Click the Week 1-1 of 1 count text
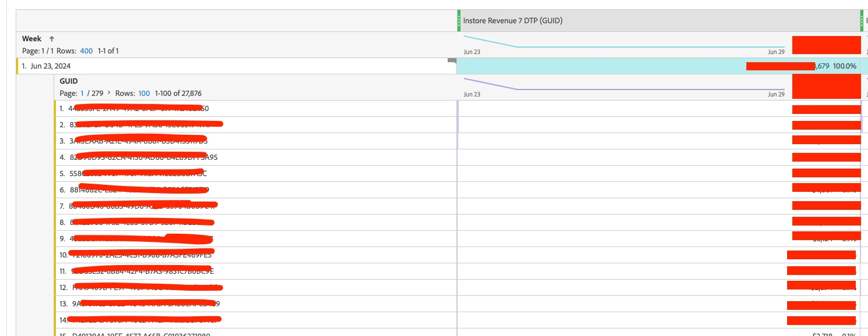 click(x=108, y=51)
